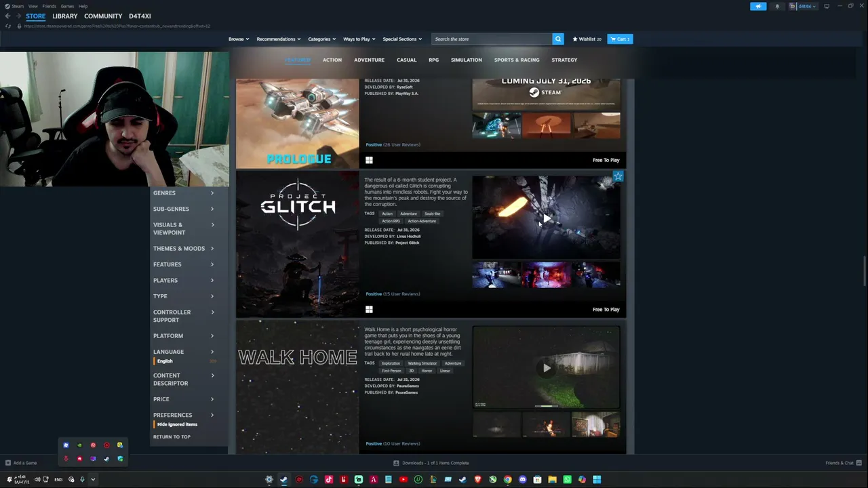Go back with the navigation arrow
The image size is (868, 488).
(8, 16)
